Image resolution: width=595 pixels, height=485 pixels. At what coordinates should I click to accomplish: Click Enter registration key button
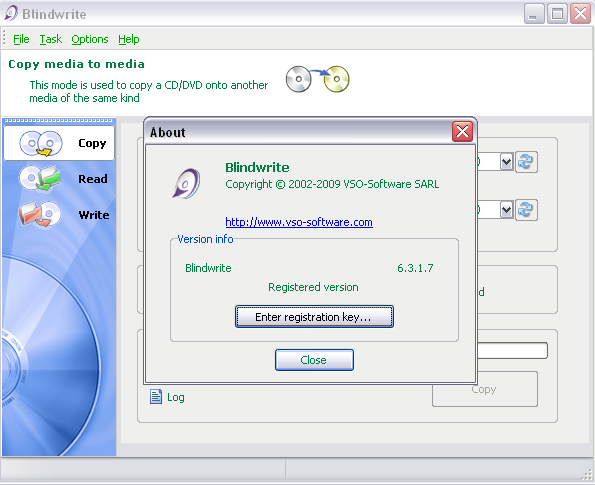click(314, 317)
